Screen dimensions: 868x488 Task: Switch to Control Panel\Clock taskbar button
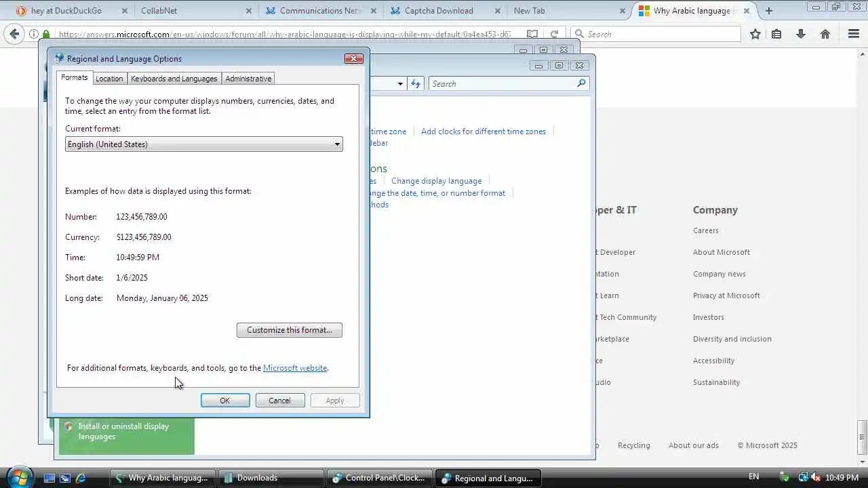(x=378, y=478)
